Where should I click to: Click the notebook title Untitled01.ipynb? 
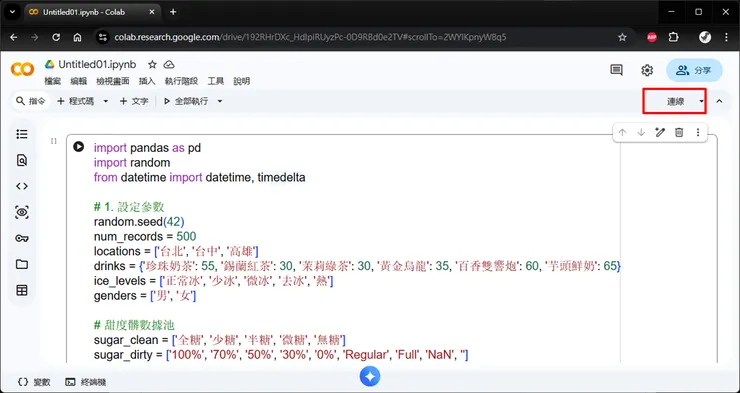(97, 65)
